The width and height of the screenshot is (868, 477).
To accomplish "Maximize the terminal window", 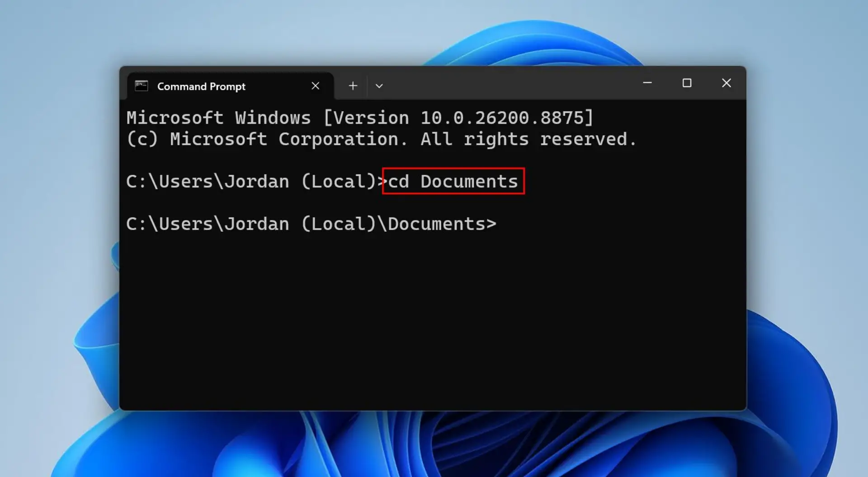I will [x=687, y=83].
